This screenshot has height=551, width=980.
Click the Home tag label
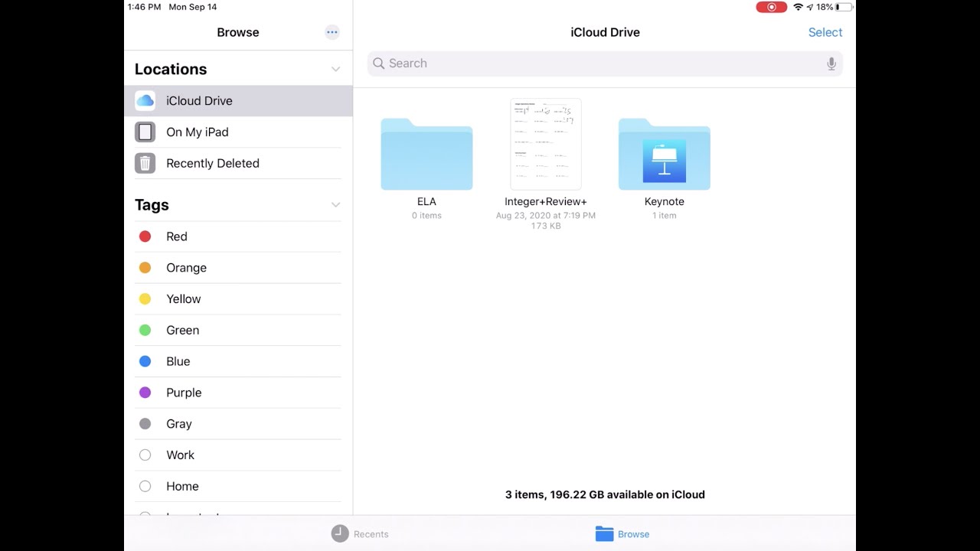pos(182,486)
